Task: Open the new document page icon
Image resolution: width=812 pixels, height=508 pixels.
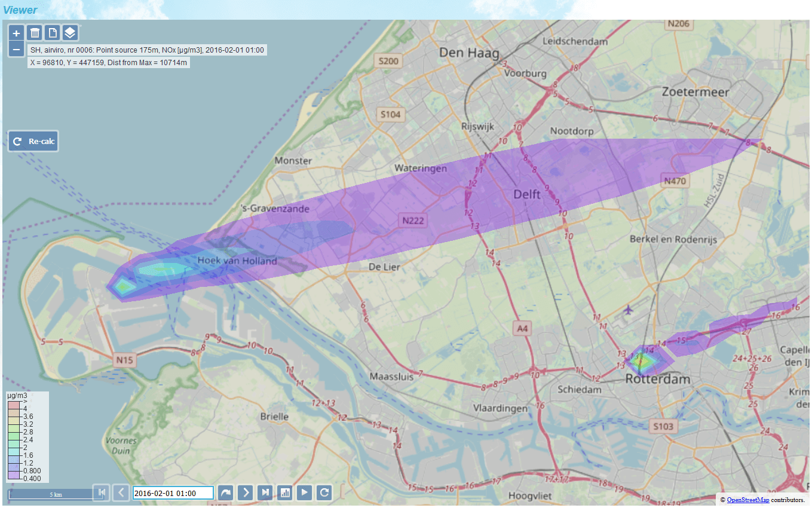Action: (53, 33)
